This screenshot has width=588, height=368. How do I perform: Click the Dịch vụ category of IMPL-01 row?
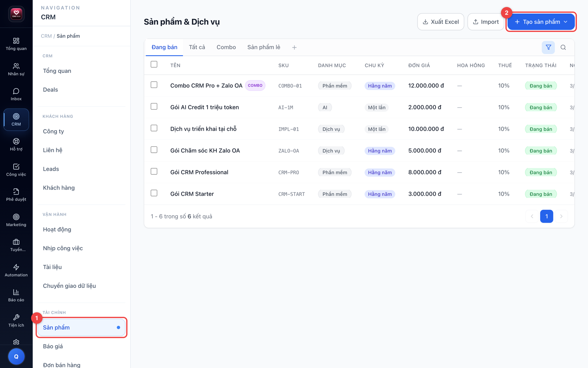point(331,129)
